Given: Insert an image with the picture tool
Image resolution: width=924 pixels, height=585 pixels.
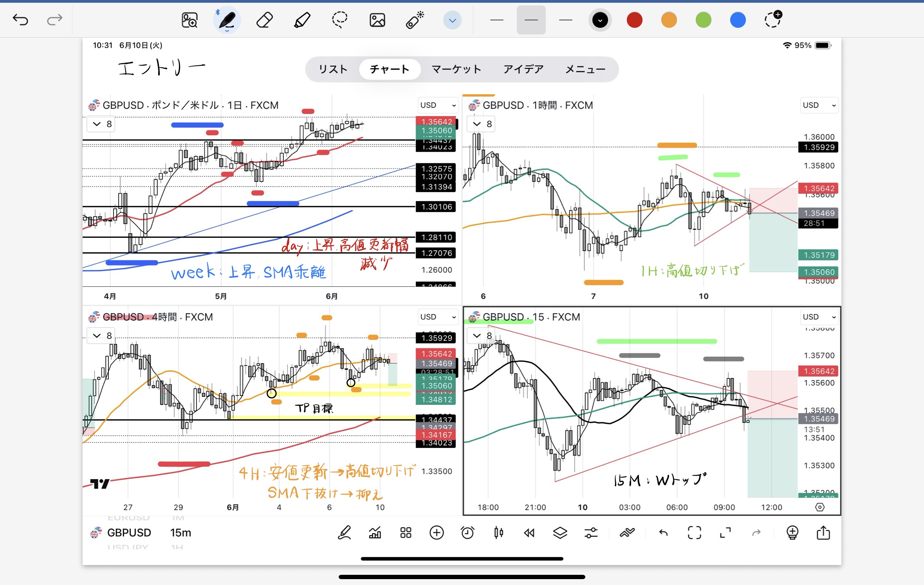Looking at the screenshot, I should (377, 20).
